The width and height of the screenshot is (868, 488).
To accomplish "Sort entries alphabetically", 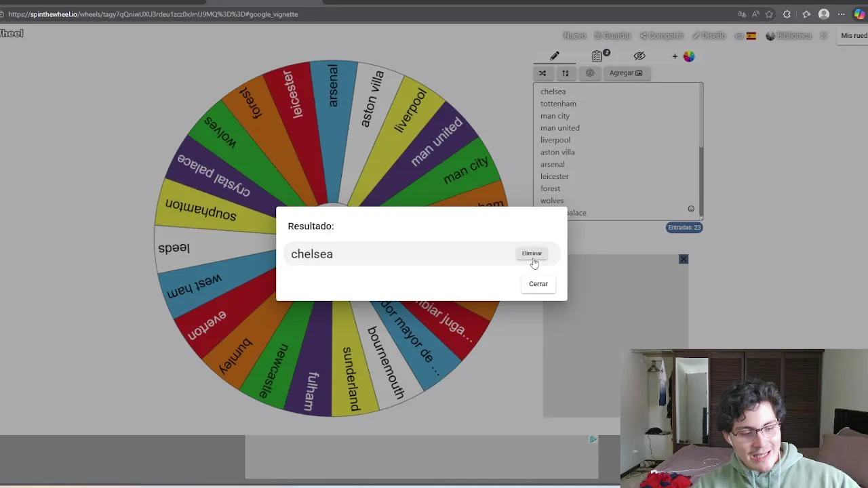I will coord(565,73).
